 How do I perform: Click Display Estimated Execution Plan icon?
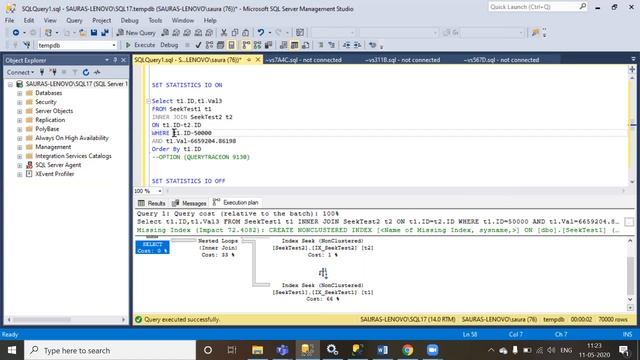point(209,45)
